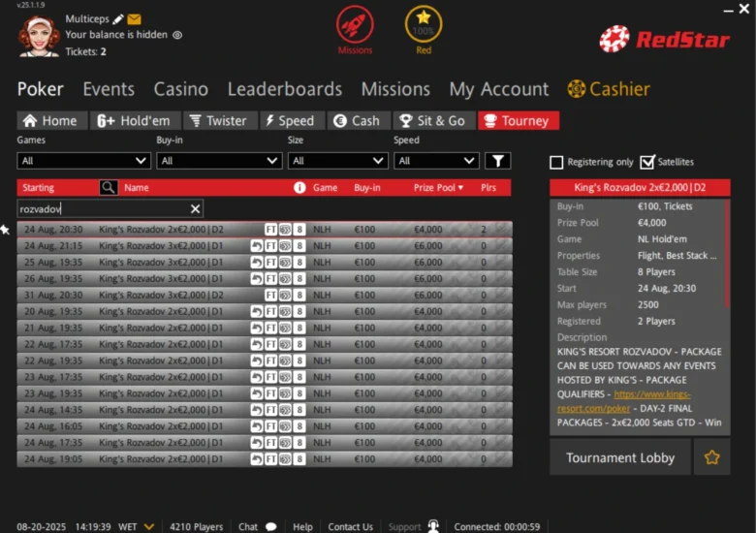
Task: Select the 20 Aug, 19:35 tournament row
Action: point(265,311)
